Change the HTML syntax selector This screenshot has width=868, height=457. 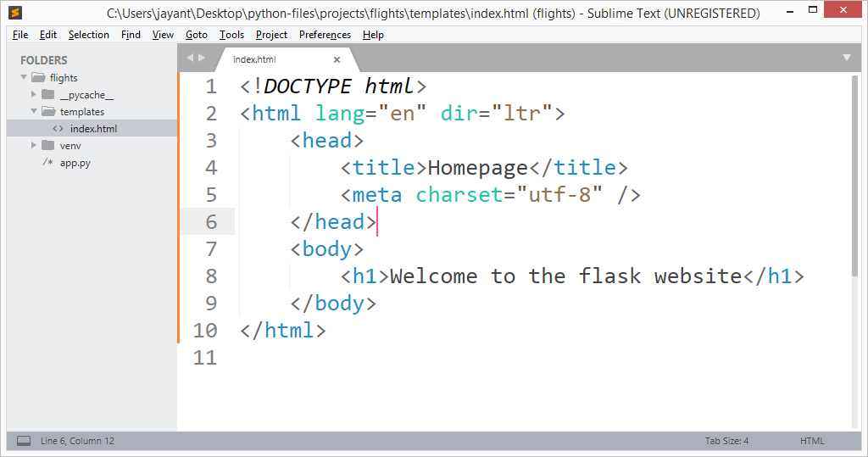click(811, 441)
